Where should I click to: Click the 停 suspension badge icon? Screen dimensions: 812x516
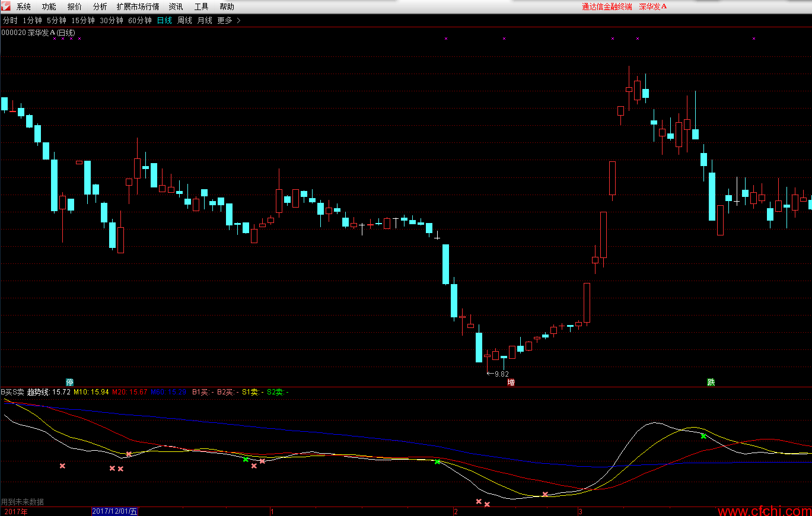pyautogui.click(x=69, y=382)
